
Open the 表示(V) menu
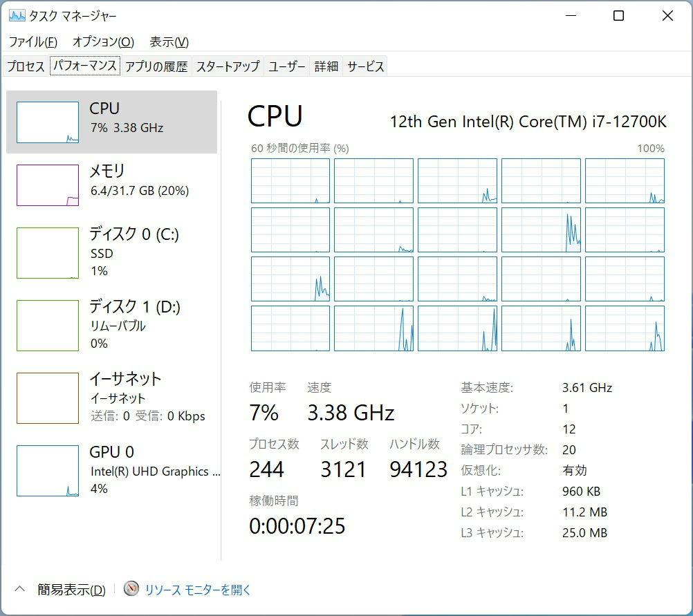tap(169, 42)
